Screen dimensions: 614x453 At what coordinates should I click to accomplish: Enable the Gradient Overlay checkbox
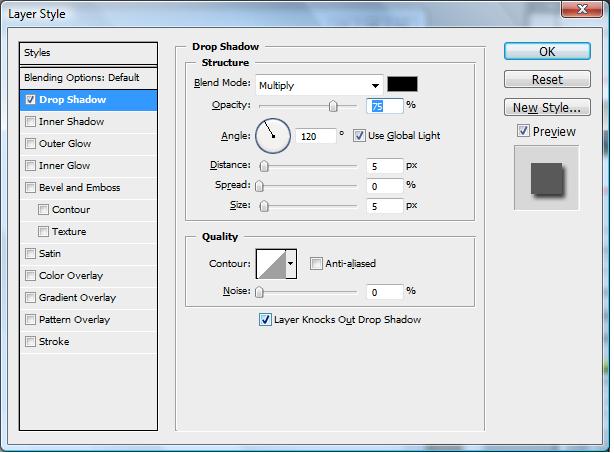pos(30,298)
